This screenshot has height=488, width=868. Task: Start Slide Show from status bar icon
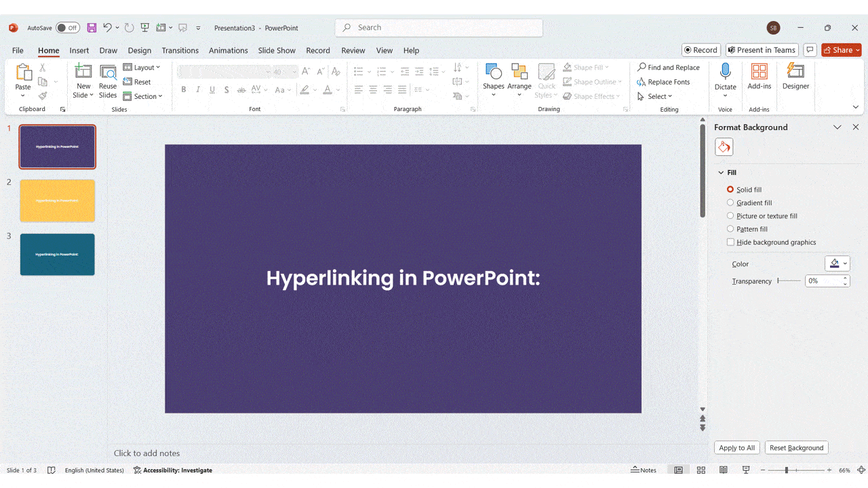point(746,470)
